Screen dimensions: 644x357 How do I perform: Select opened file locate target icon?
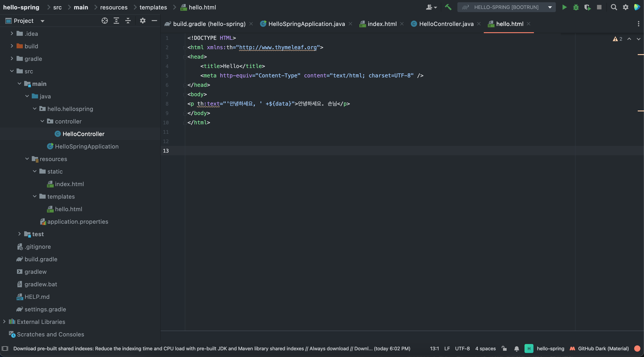click(105, 21)
